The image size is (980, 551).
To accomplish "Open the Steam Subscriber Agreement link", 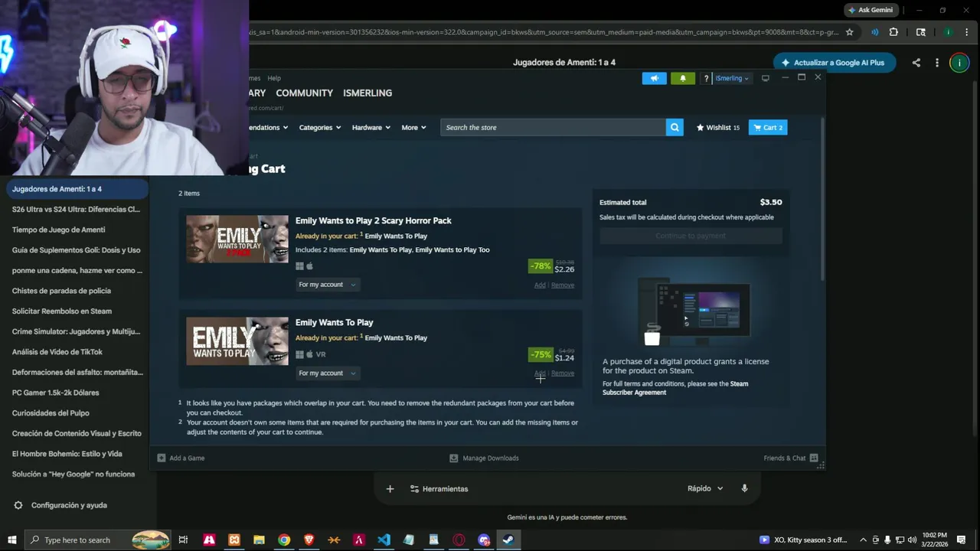I will (x=675, y=388).
